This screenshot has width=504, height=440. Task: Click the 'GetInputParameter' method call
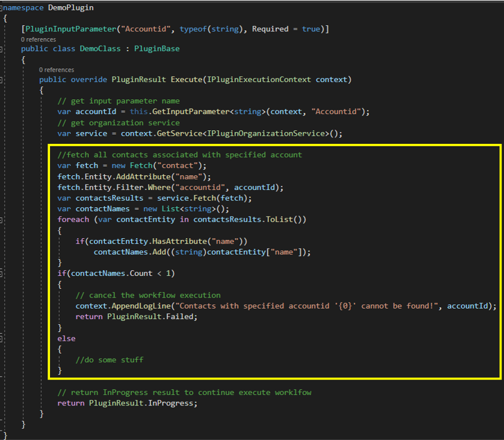tap(191, 112)
